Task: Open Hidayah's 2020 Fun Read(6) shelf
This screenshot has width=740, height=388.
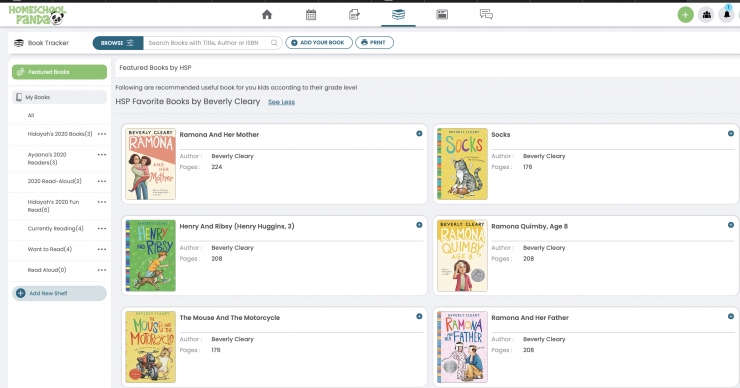Action: (x=53, y=206)
